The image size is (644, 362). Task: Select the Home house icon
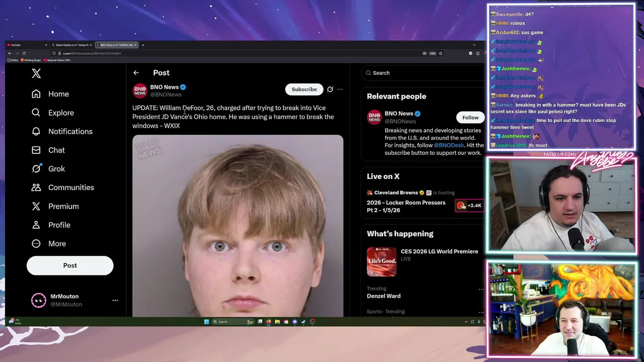pos(36,94)
